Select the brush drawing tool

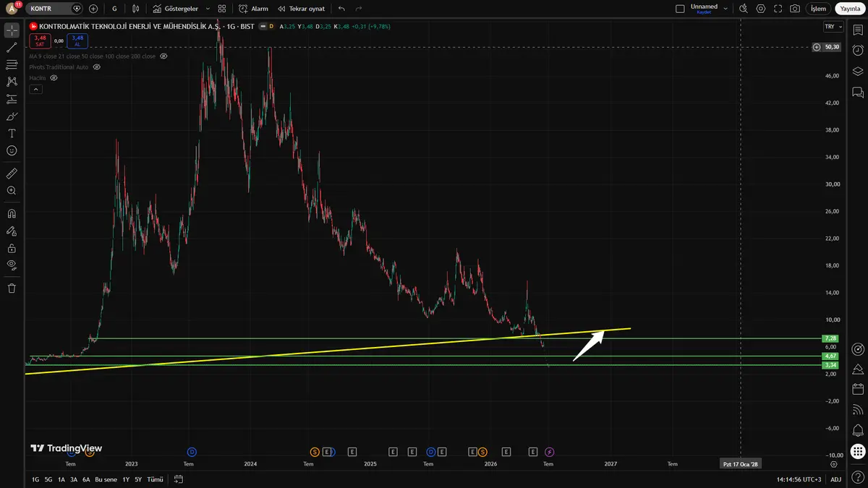tap(12, 116)
